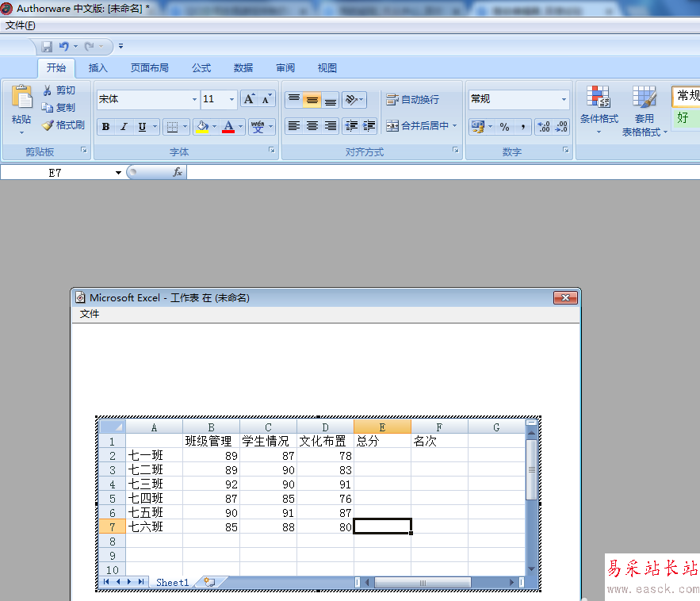Open clipboard (剪贴板) dialog launcher
The width and height of the screenshot is (700, 601).
click(84, 150)
